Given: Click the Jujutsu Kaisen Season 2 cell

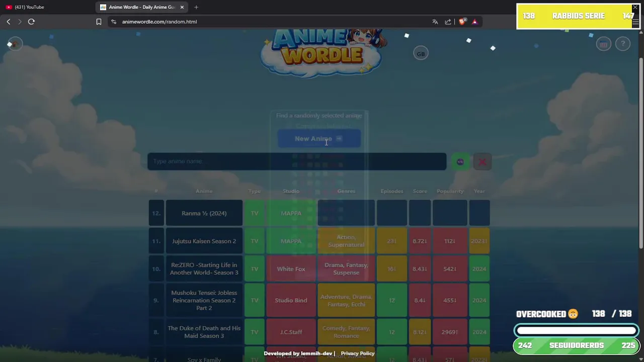Looking at the screenshot, I should coord(204,241).
